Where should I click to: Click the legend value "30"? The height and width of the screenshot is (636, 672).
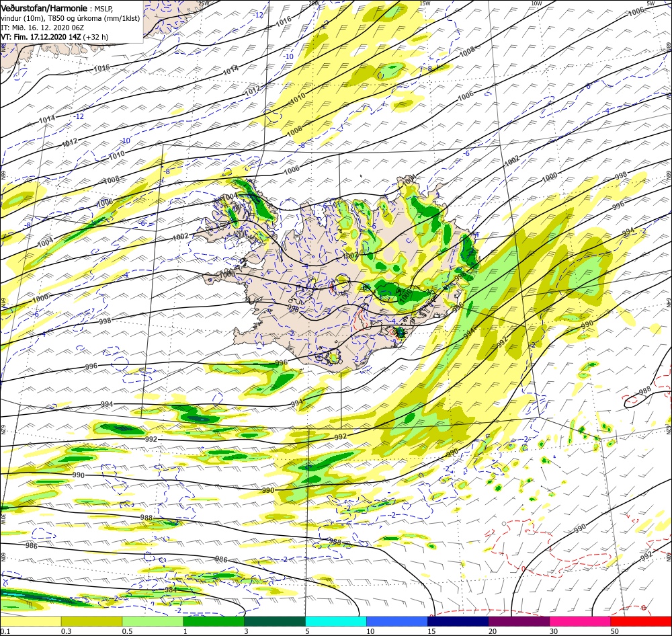pos(554,631)
